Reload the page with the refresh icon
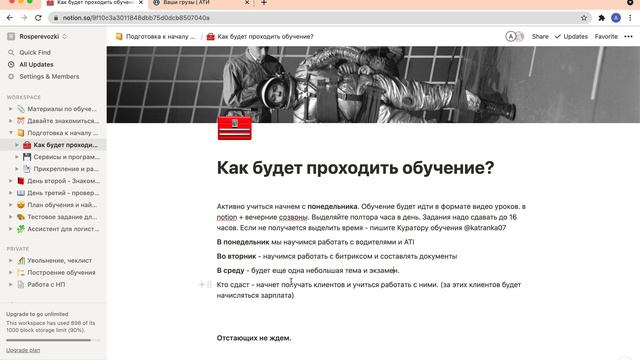640x360 pixels. (x=38, y=18)
